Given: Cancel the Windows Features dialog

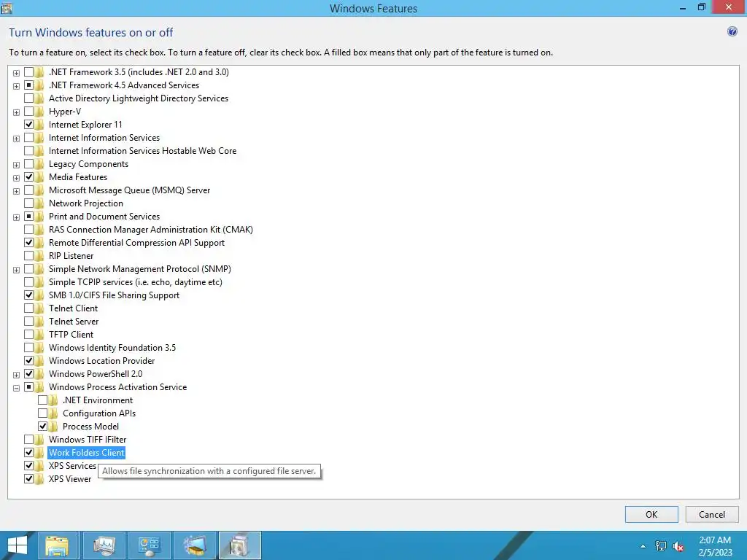Looking at the screenshot, I should [x=712, y=514].
